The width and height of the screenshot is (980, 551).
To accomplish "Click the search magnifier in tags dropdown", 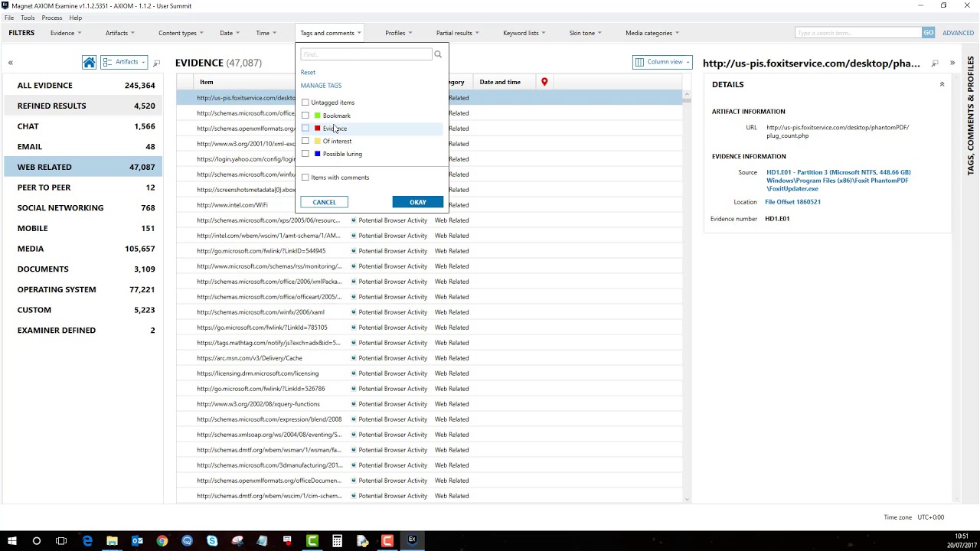I will [x=438, y=54].
